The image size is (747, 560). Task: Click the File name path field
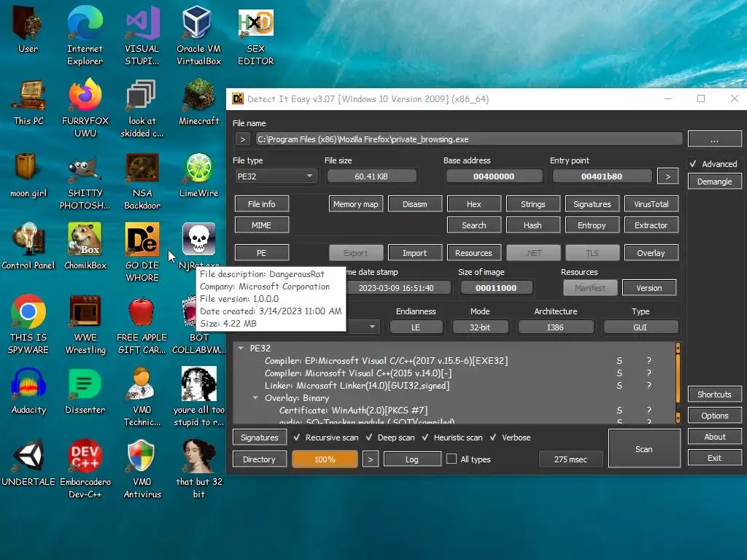(x=469, y=139)
